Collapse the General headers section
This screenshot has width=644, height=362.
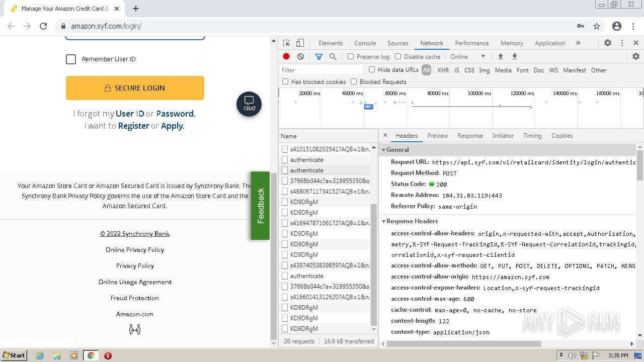click(383, 150)
